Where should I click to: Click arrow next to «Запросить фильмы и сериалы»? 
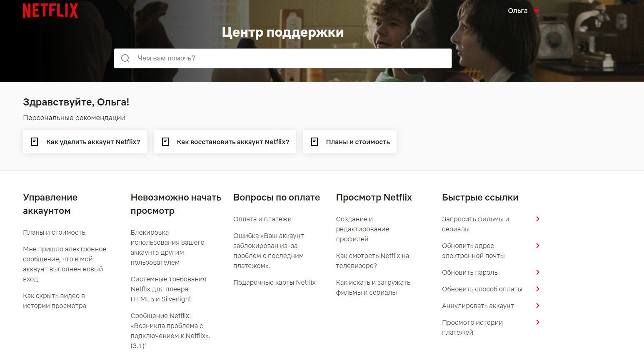coord(538,219)
